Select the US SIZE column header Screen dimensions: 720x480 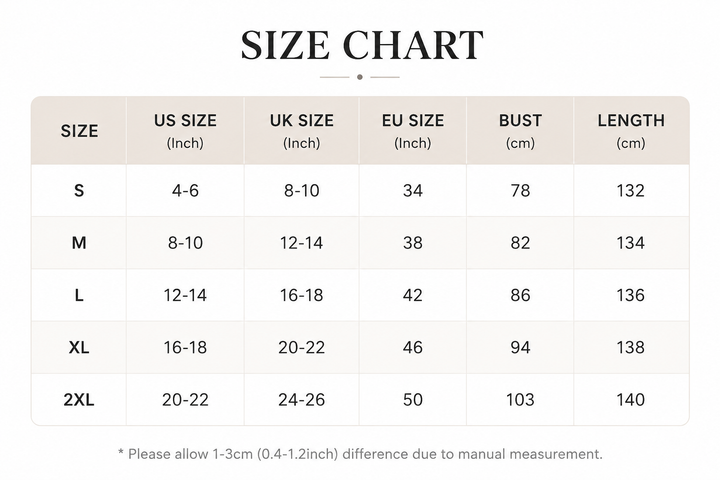tap(185, 130)
